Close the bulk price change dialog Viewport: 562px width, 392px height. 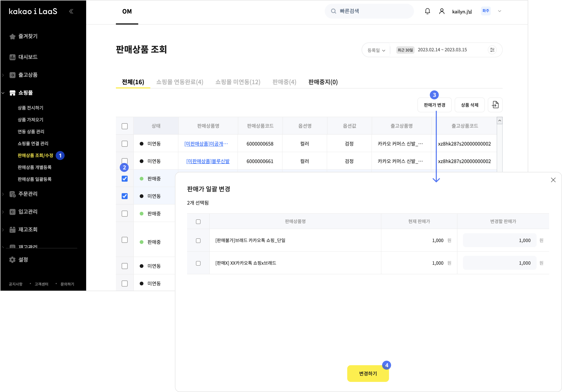(553, 180)
